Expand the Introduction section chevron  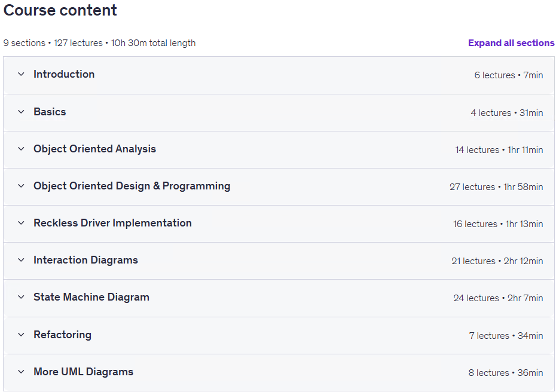[x=22, y=74]
